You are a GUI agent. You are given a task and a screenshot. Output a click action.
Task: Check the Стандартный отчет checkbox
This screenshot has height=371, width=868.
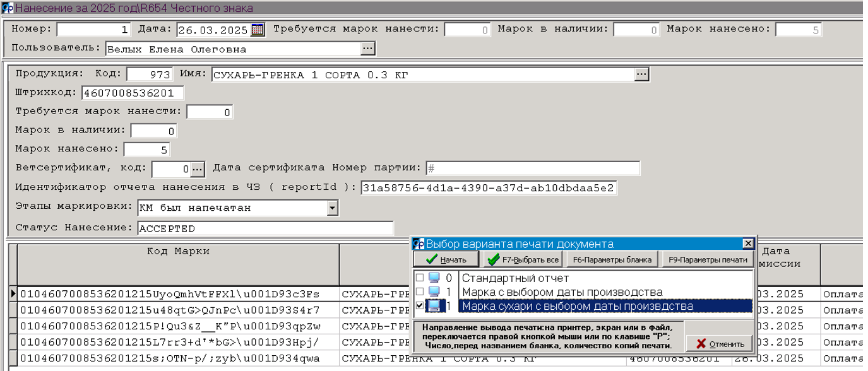tap(420, 278)
